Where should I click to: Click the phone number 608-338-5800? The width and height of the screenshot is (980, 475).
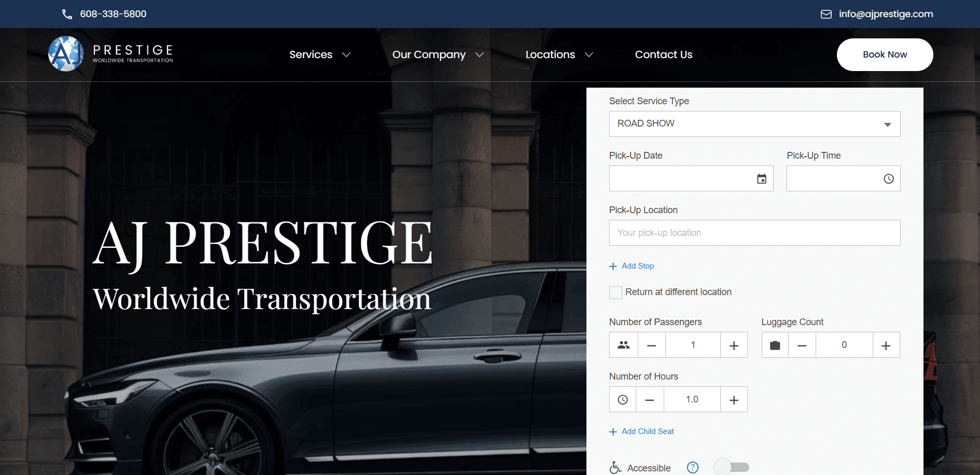113,14
